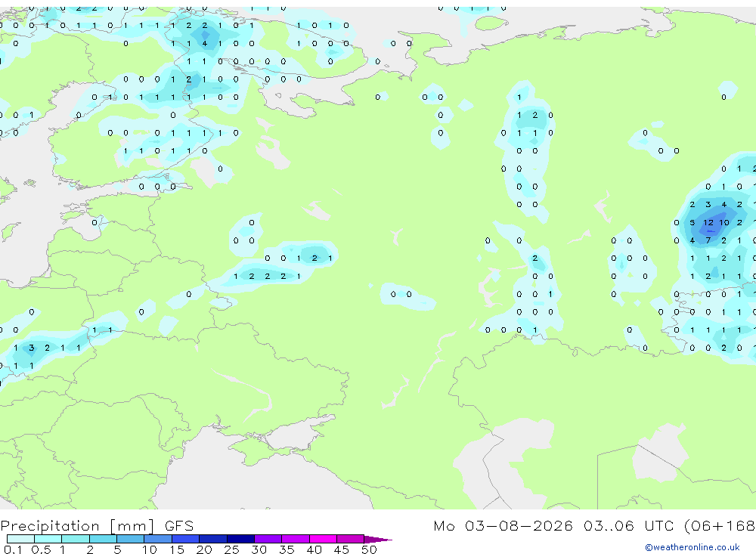The image size is (756, 554).
Task: Pick the 15–20 mm legend color box
Action: click(186, 539)
